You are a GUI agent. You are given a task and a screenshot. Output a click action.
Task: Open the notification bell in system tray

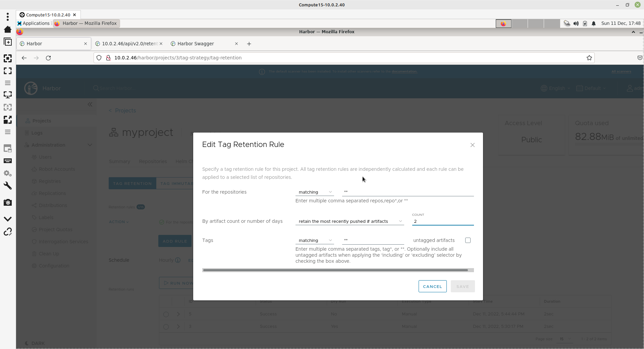tap(594, 23)
